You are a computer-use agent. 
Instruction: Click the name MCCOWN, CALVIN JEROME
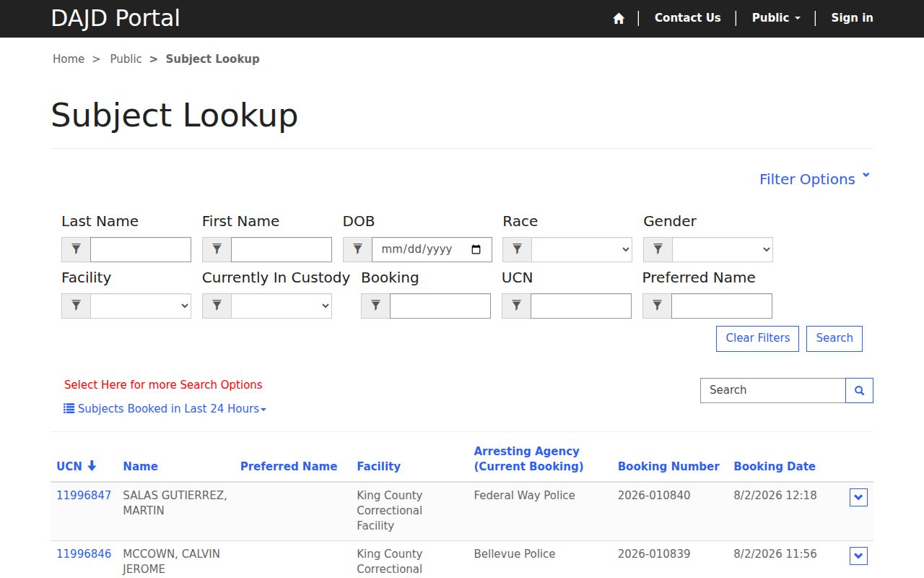pyautogui.click(x=172, y=561)
